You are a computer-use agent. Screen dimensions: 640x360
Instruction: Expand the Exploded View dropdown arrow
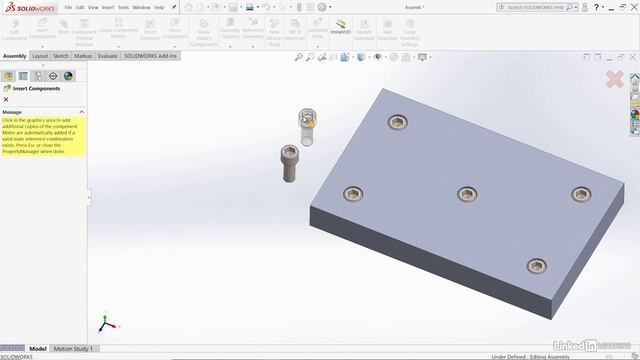click(x=318, y=47)
